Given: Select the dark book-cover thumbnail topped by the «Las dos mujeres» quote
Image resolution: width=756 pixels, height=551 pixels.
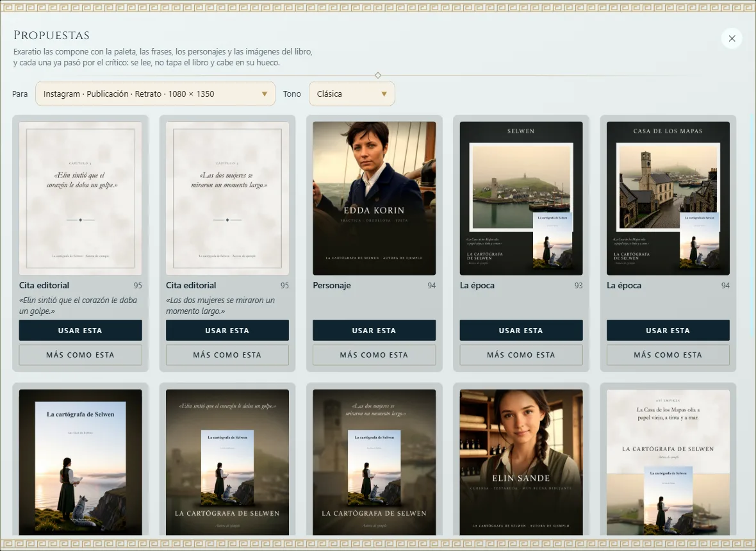Looking at the screenshot, I should 374,462.
